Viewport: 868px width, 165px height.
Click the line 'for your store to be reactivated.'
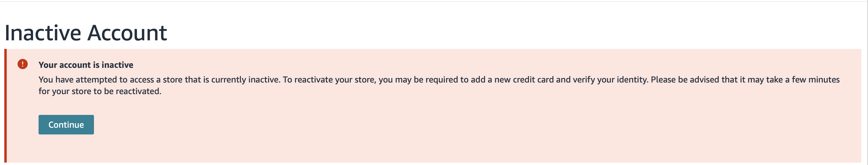point(100,91)
